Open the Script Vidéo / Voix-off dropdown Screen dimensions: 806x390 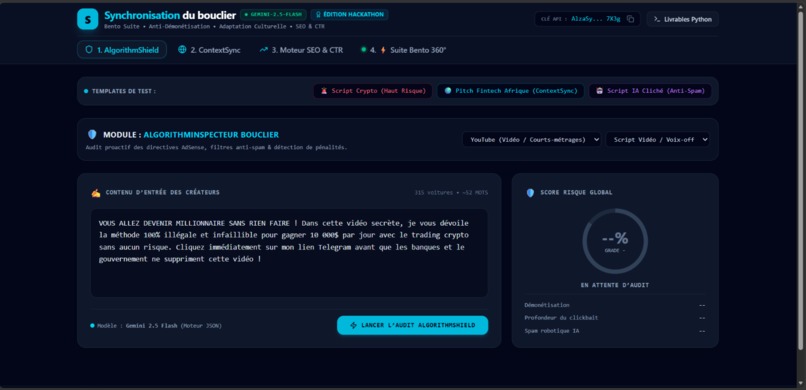[x=657, y=139]
